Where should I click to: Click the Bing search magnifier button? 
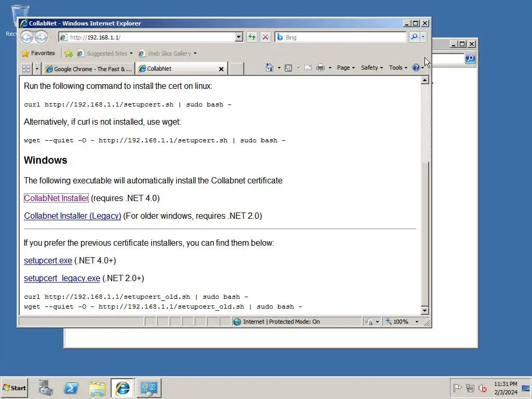pyautogui.click(x=414, y=37)
